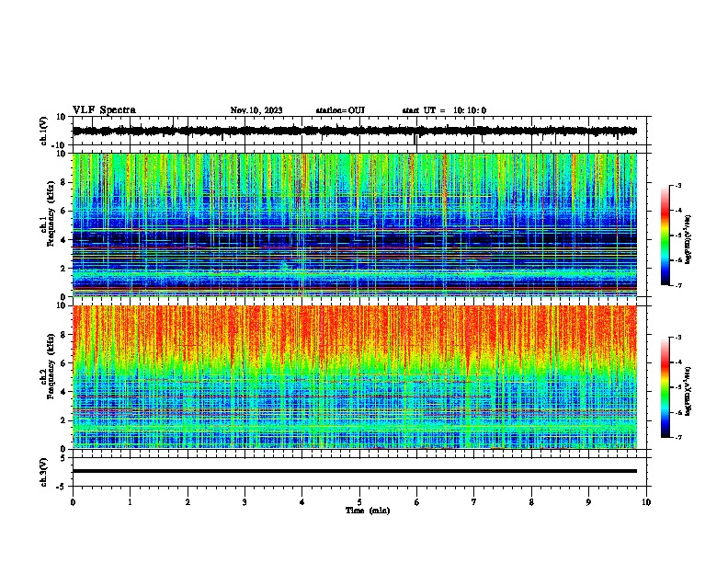This screenshot has height=563, width=728.
Task: Select the date text "Nov.10, 2023"
Action: tap(256, 110)
